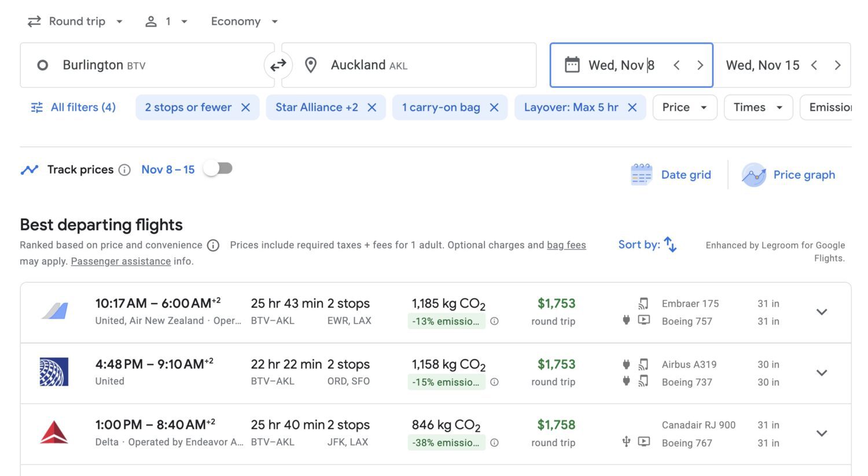This screenshot has width=868, height=476.
Task: Click the next departure date arrow
Action: point(700,65)
